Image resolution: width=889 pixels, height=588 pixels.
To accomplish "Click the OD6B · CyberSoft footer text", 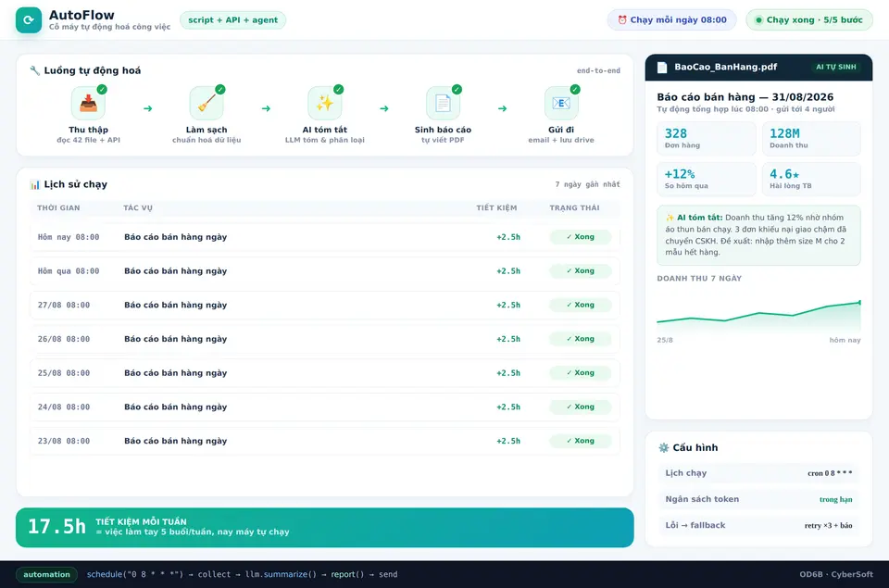I will pos(836,574).
